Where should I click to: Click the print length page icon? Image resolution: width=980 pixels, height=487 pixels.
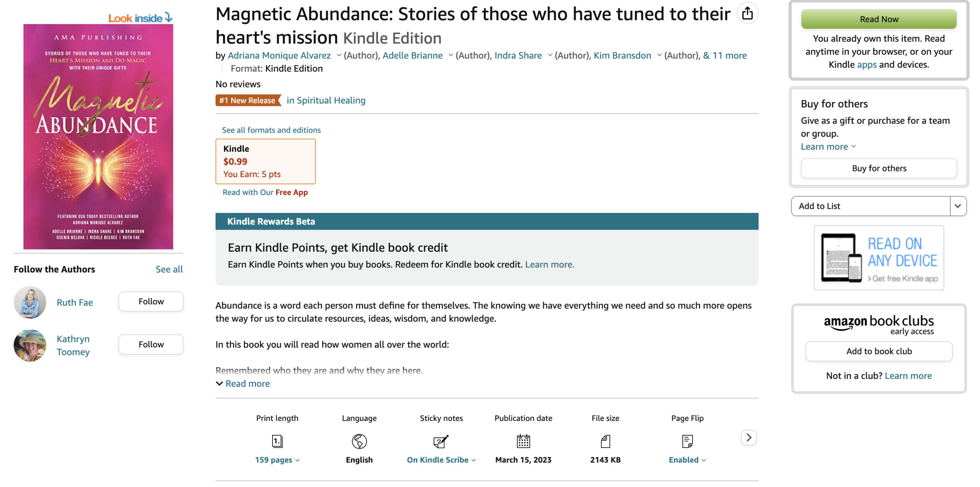click(x=277, y=441)
